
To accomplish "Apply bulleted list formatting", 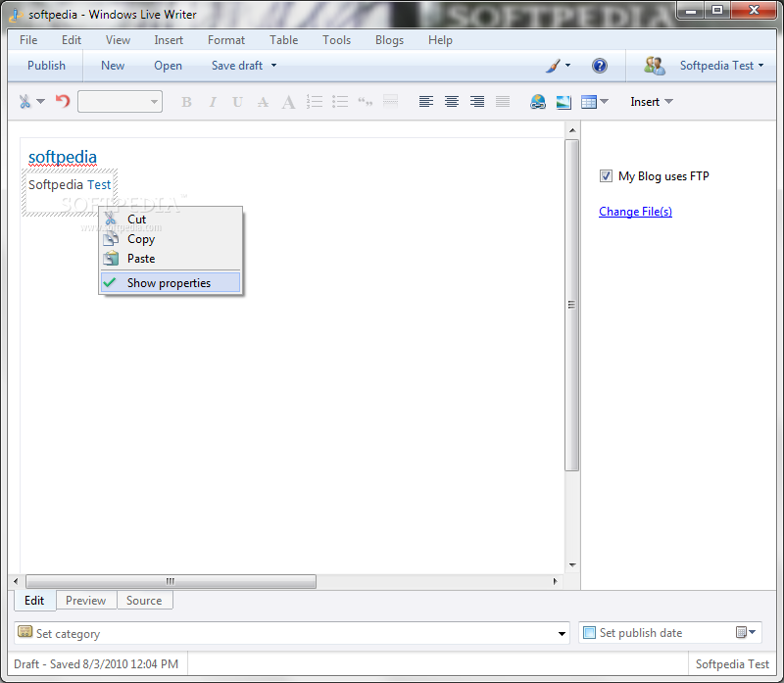I will (340, 102).
